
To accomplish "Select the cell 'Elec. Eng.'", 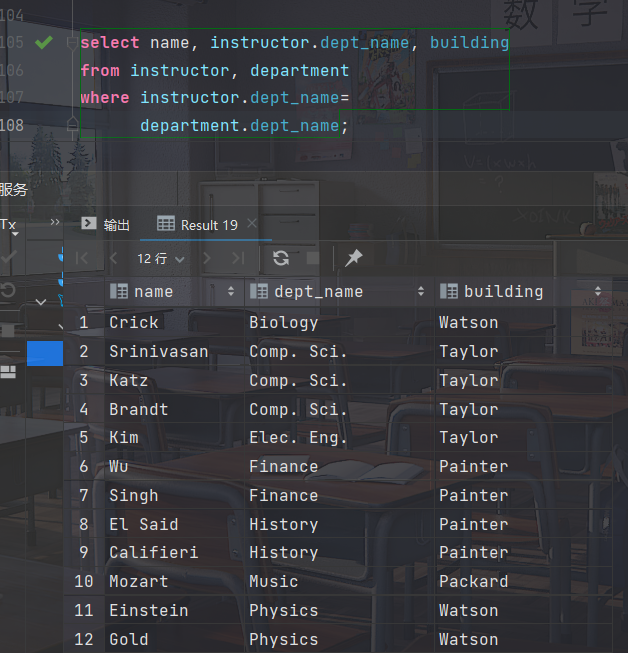I will tap(339, 438).
